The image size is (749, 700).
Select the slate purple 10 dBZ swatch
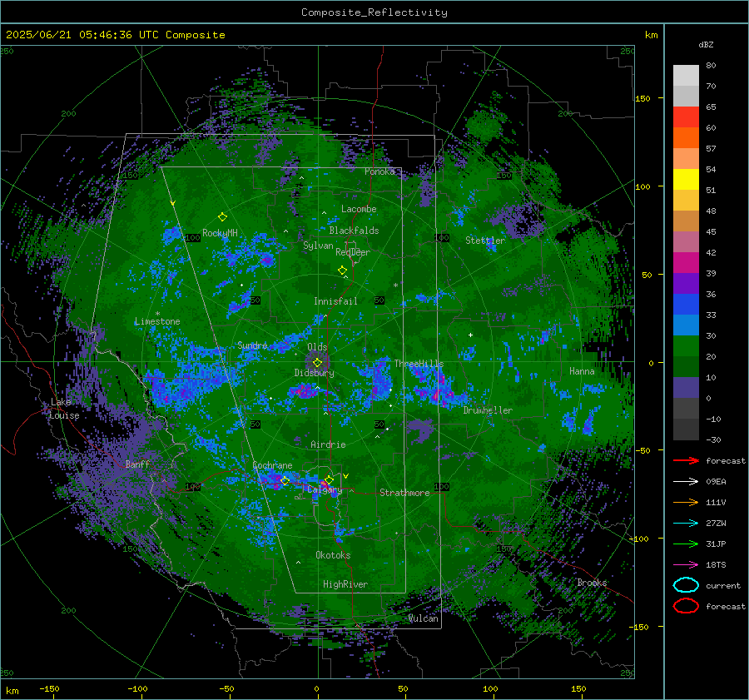click(686, 387)
